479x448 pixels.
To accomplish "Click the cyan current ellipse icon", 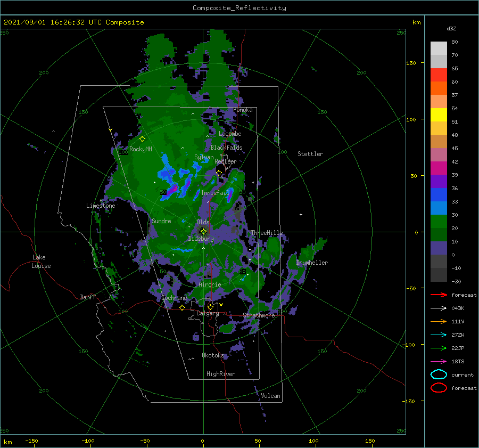I will pos(439,374).
